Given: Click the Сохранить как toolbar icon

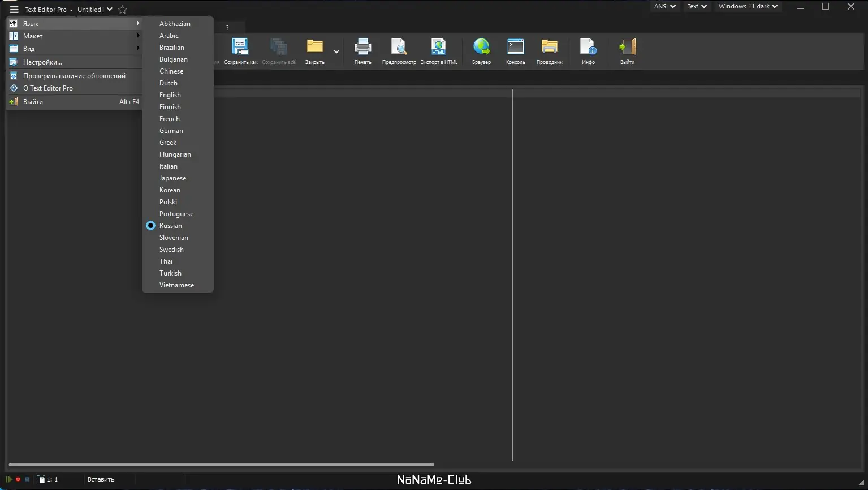Looking at the screenshot, I should (x=240, y=51).
